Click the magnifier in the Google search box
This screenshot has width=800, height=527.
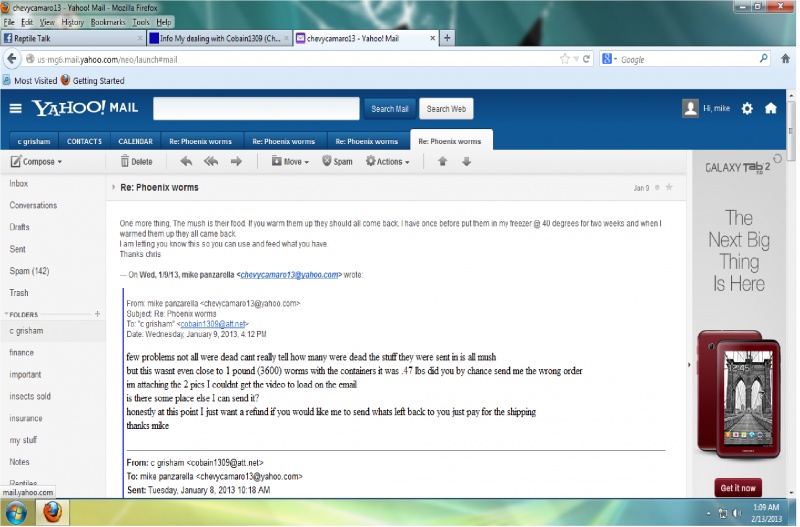[763, 59]
